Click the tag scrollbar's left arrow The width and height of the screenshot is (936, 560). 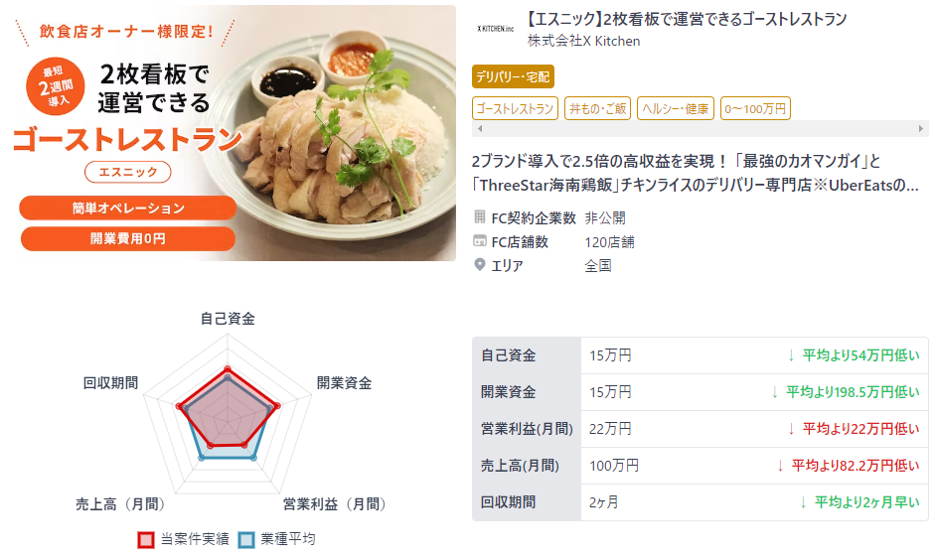479,128
